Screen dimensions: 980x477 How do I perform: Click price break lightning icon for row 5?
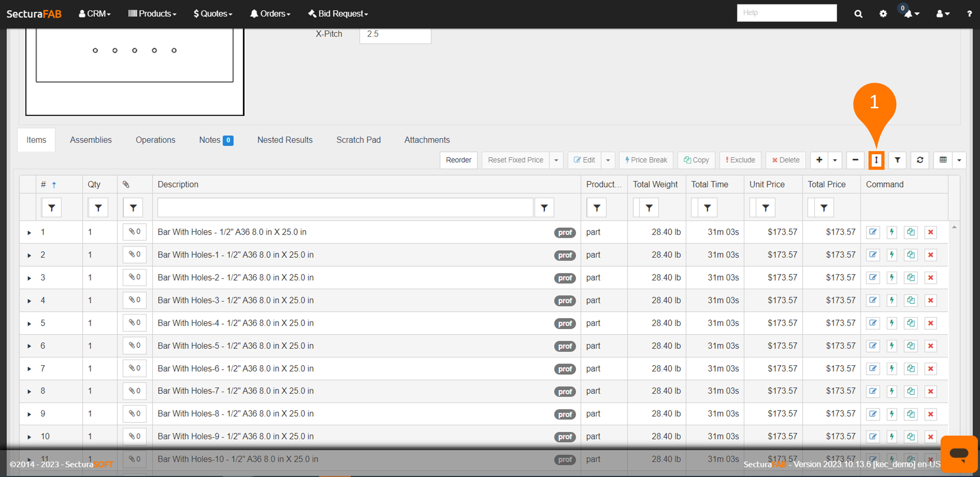pyautogui.click(x=891, y=323)
